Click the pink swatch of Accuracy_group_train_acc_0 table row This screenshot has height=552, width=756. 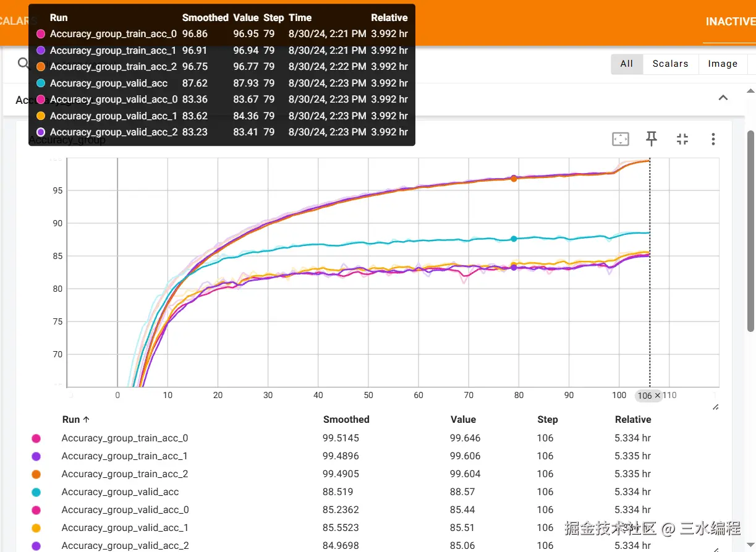[36, 438]
